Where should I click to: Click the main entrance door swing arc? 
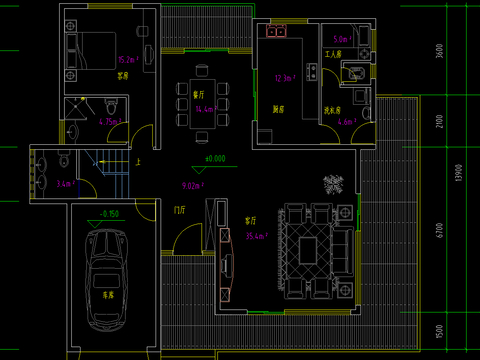187,239
